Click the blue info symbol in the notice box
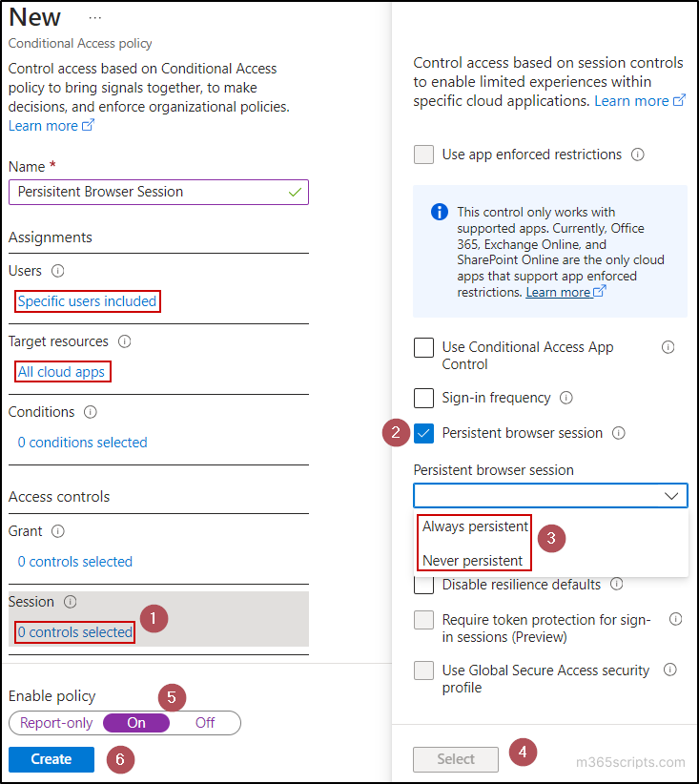Image resolution: width=699 pixels, height=784 pixels. click(439, 212)
